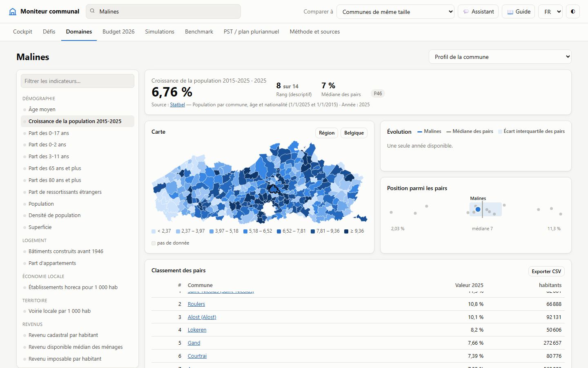The height and width of the screenshot is (368, 588).
Task: Click the lightest < 2,37 legend swatch
Action: pos(154,231)
